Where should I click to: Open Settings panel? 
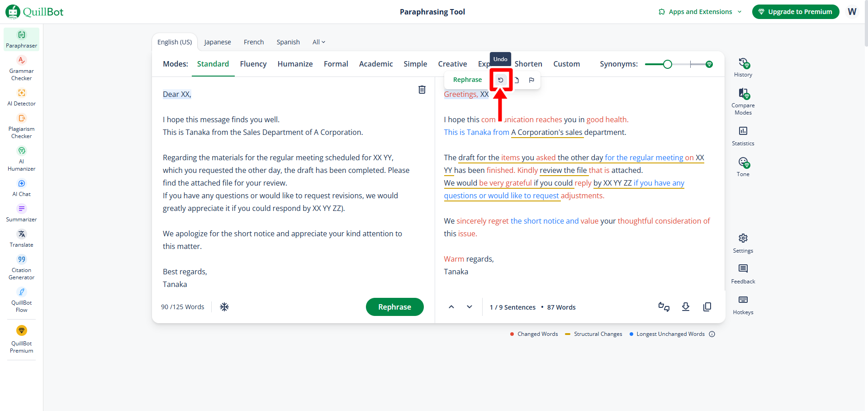[743, 244]
